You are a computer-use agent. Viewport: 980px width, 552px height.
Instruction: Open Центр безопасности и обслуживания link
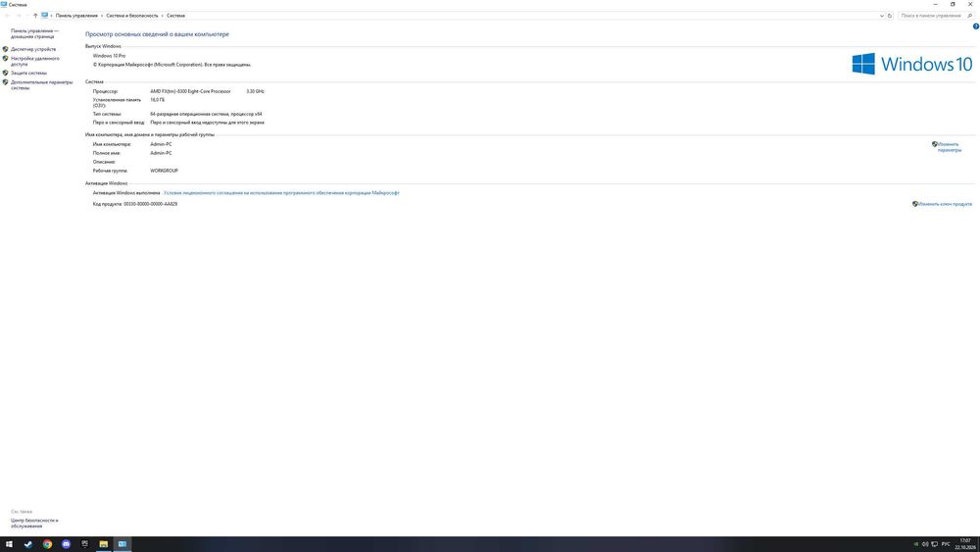[34, 523]
